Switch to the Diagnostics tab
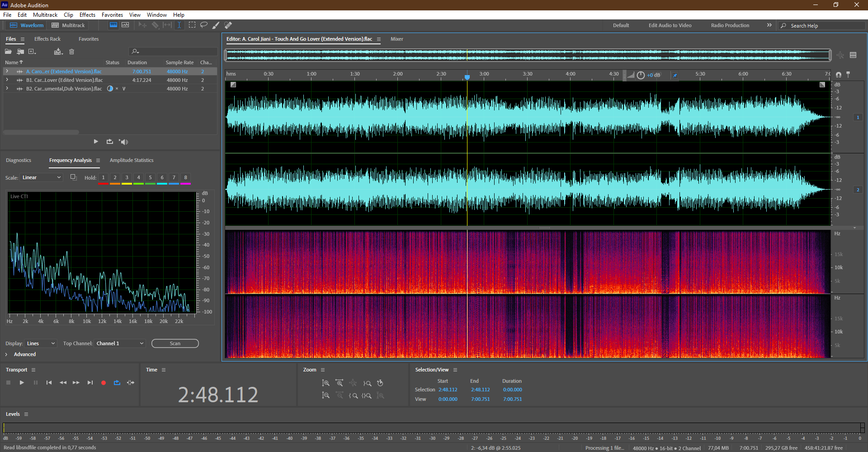Image resolution: width=868 pixels, height=452 pixels. pos(19,160)
